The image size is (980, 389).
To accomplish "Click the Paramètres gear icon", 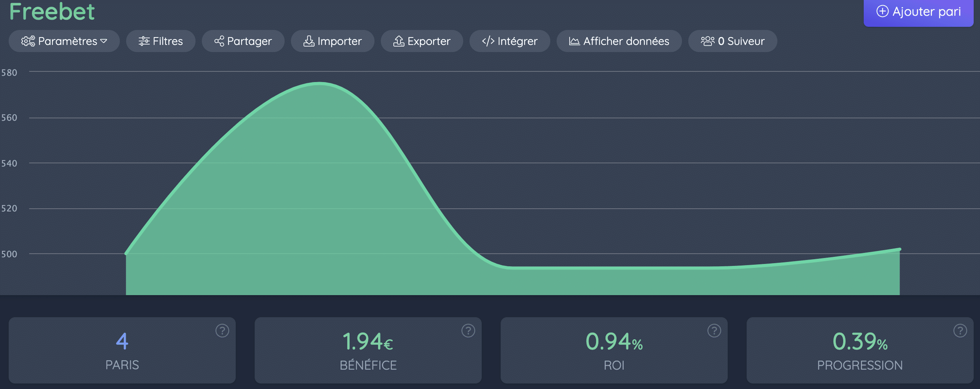I will click(28, 41).
